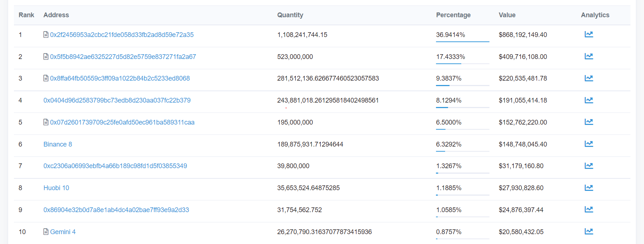Open analytics chart icon in the Gemini 4 row
Viewport: 644px width, 244px height.
(589, 232)
